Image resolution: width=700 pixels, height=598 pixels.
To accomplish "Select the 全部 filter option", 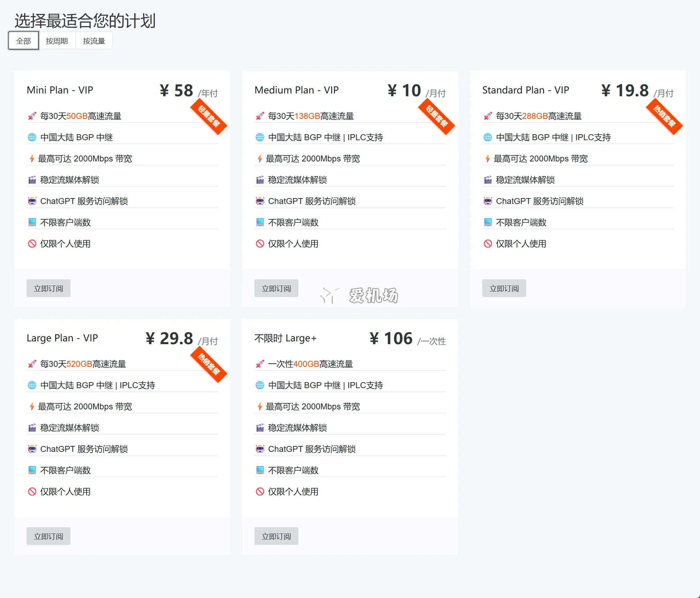I will [x=23, y=40].
